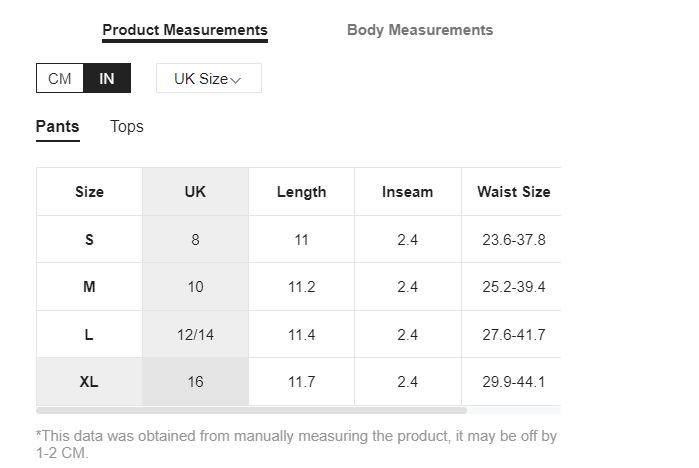This screenshot has width=699, height=468.
Task: Click the Waist Size column header
Action: pyautogui.click(x=514, y=192)
